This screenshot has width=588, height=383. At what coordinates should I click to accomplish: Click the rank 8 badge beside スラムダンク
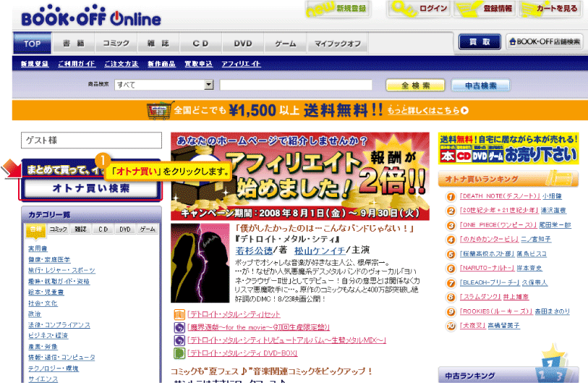point(451,298)
